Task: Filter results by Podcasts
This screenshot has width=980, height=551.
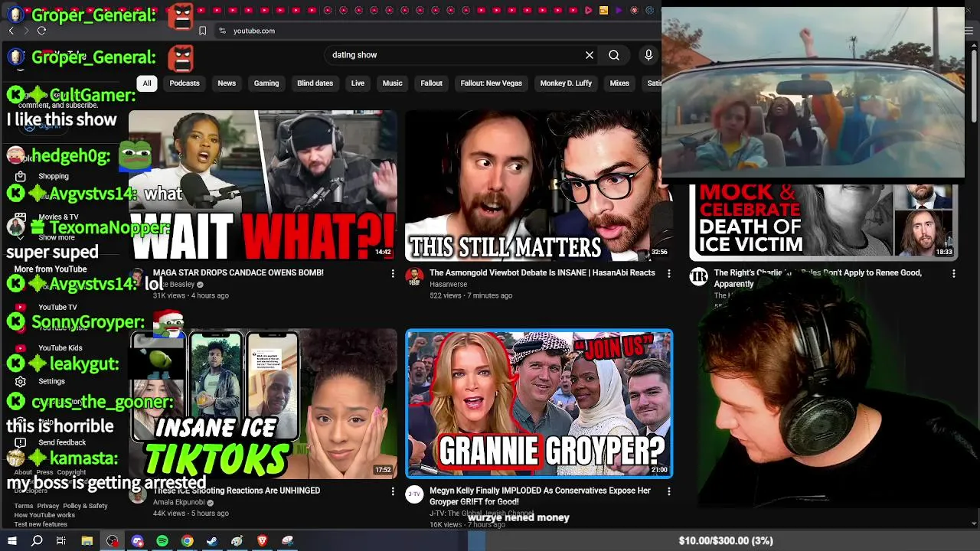Action: pyautogui.click(x=185, y=83)
